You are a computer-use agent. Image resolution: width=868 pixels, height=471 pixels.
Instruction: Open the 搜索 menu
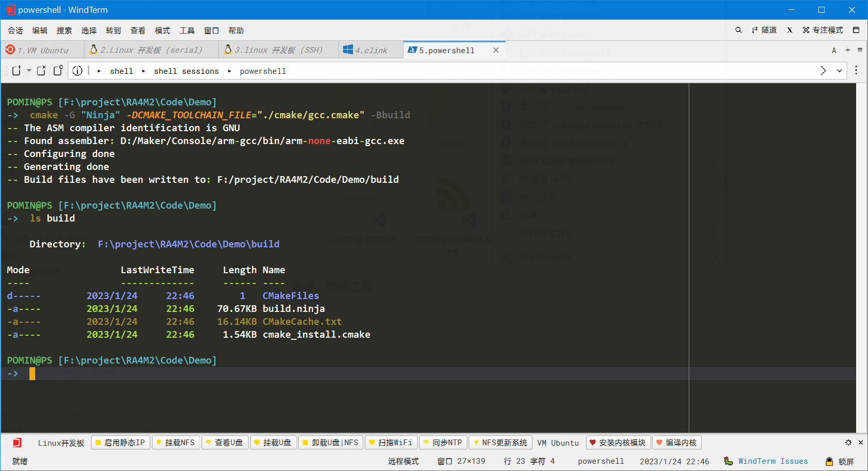pyautogui.click(x=65, y=30)
